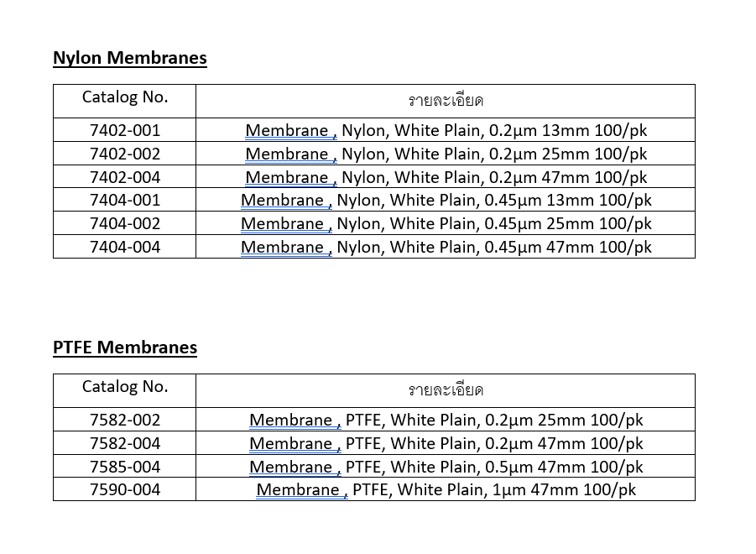Click the Nylon Membranes heading
Screen dimensions: 756x554
129,58
